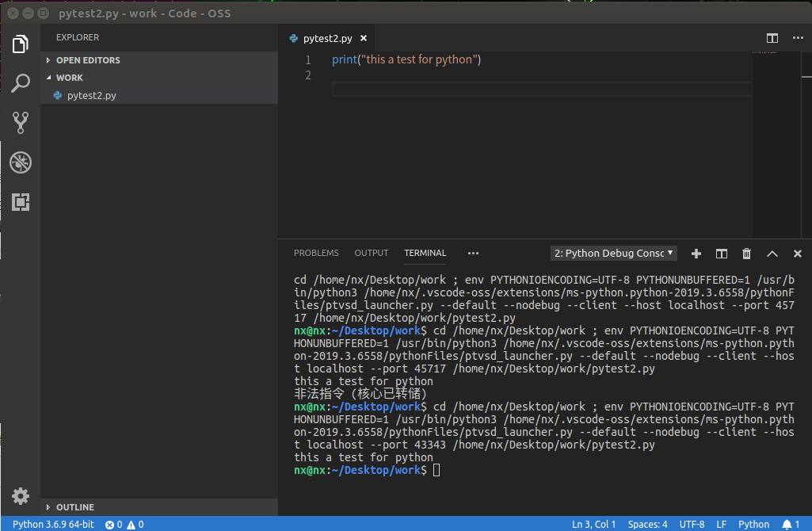Collapse the WORK folder section

pyautogui.click(x=70, y=78)
